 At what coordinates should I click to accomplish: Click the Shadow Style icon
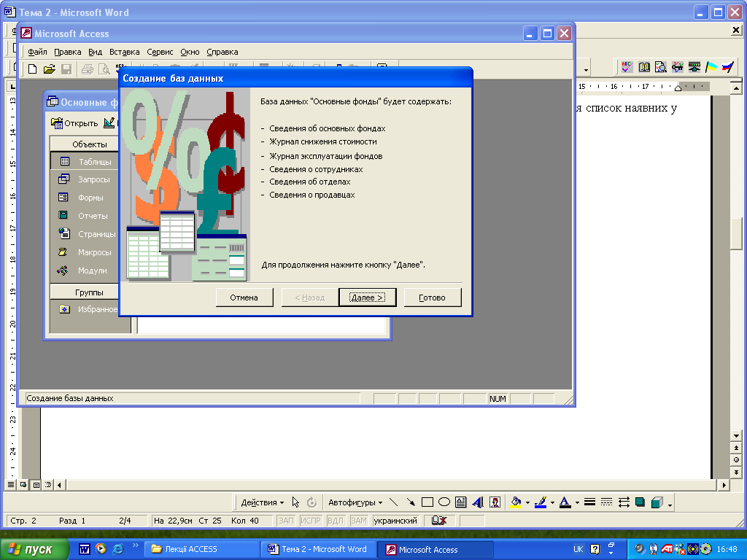640,502
